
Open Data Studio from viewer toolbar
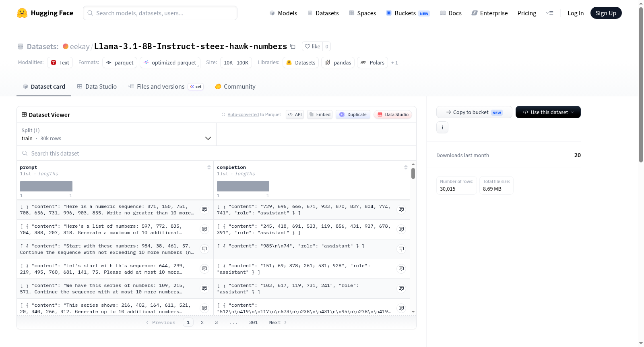coord(393,114)
